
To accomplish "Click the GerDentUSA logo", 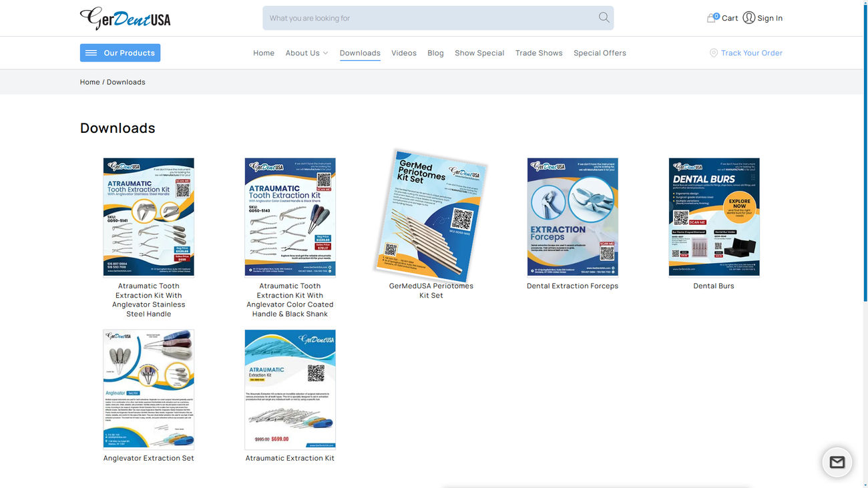I will 125,18.
